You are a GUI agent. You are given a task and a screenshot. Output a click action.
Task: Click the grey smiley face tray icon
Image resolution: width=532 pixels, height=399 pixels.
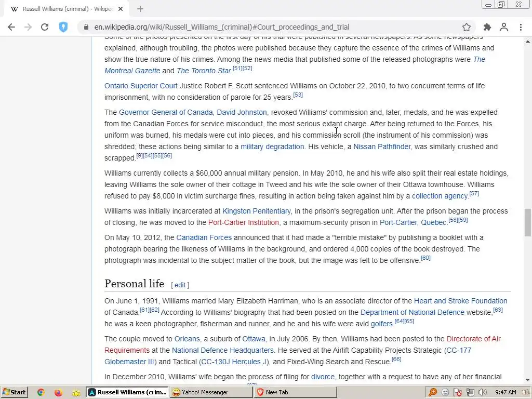pyautogui.click(x=445, y=393)
